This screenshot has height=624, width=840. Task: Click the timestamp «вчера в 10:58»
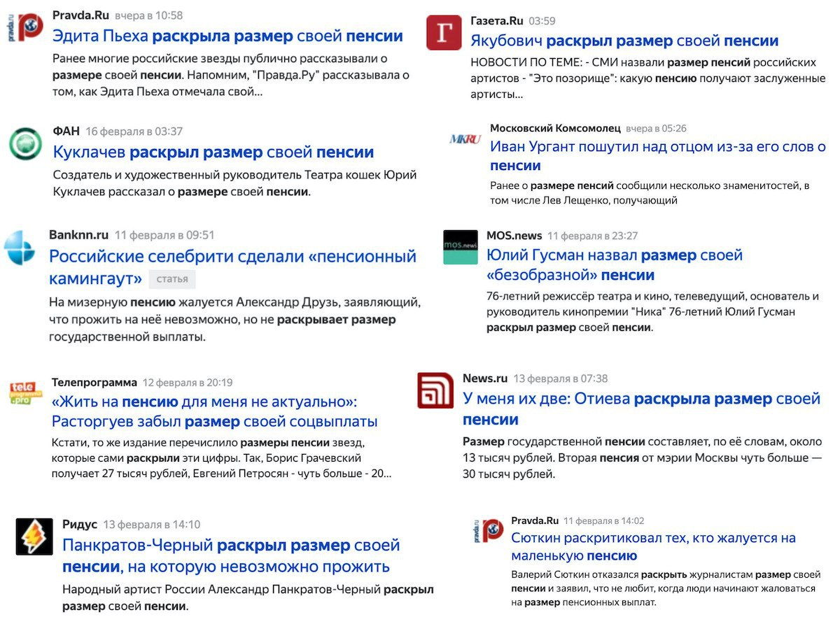tap(148, 15)
